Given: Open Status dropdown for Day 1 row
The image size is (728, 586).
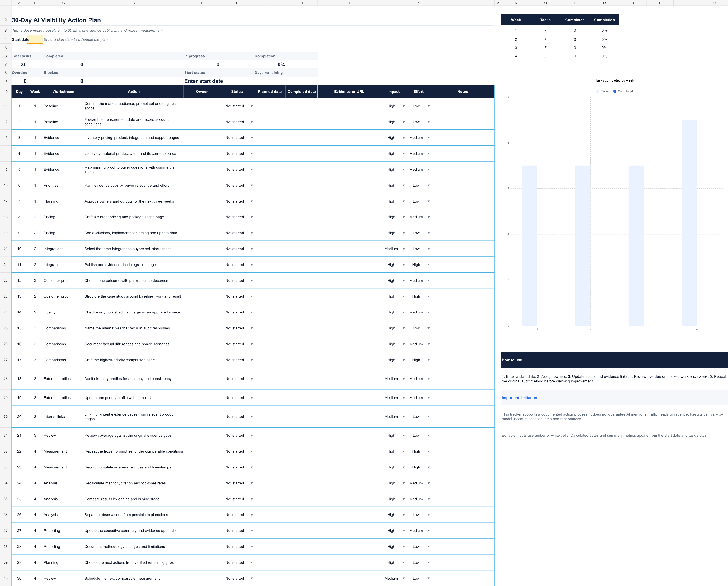Looking at the screenshot, I should point(251,106).
